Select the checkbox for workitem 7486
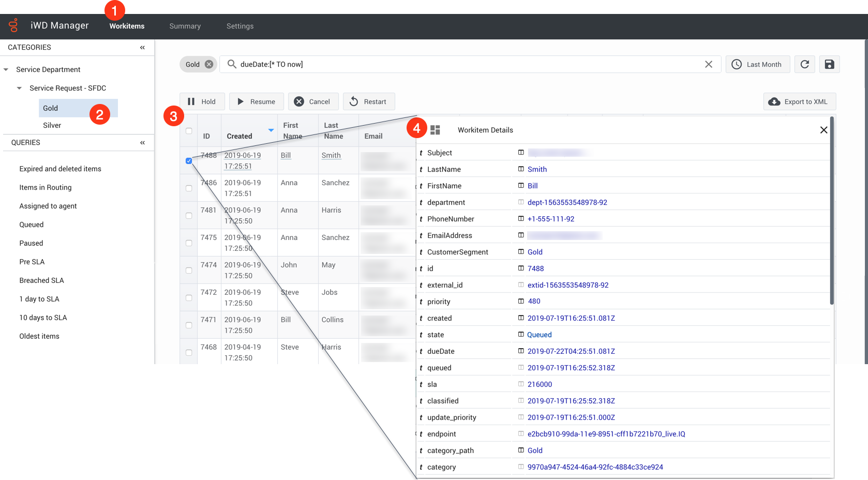The height and width of the screenshot is (480, 868). pyautogui.click(x=189, y=188)
